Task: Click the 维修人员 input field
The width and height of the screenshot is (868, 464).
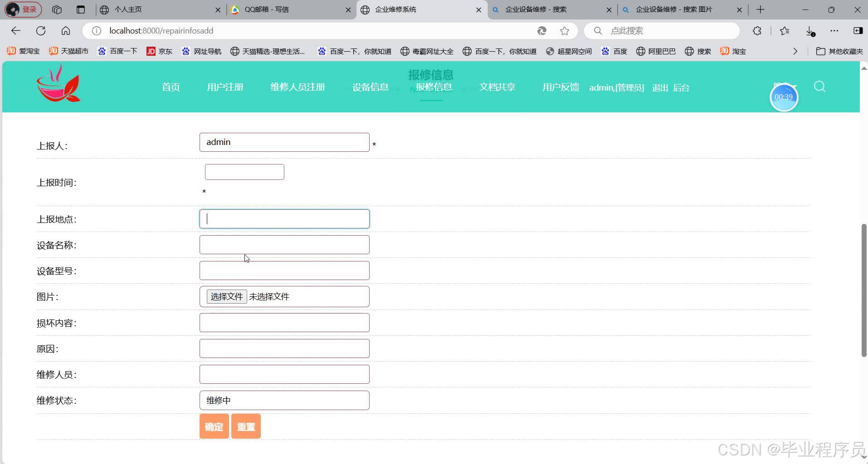Action: pos(284,374)
